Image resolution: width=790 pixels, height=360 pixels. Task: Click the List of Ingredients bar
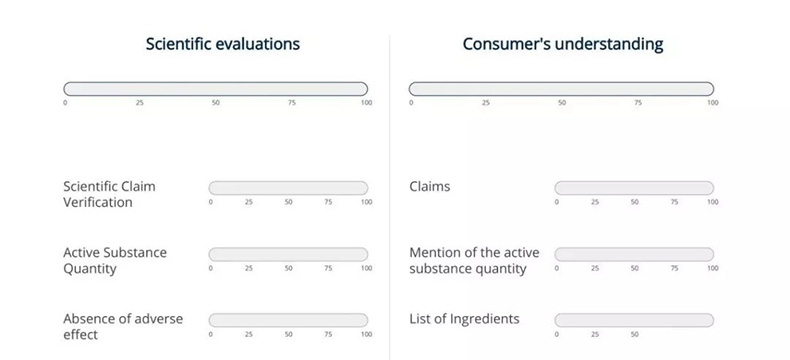coord(634,320)
